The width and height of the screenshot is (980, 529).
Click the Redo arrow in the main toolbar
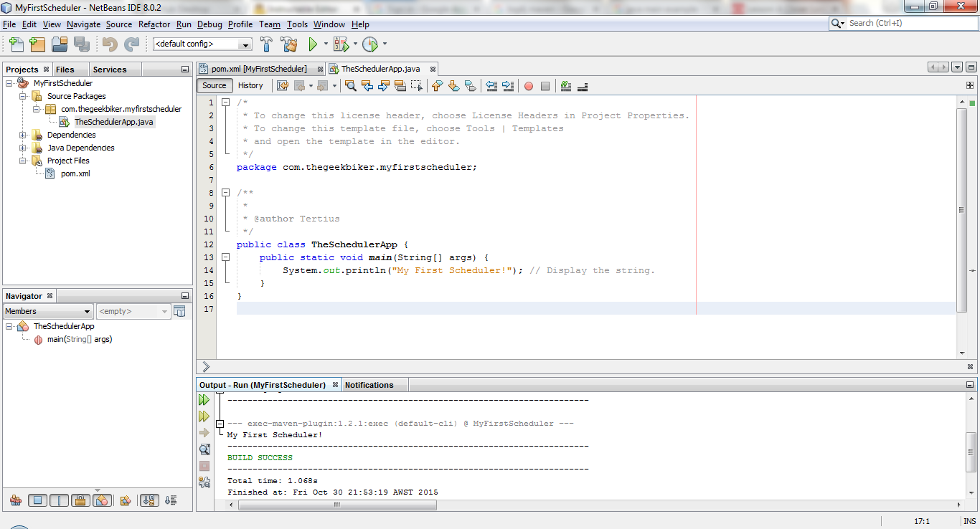pos(131,44)
